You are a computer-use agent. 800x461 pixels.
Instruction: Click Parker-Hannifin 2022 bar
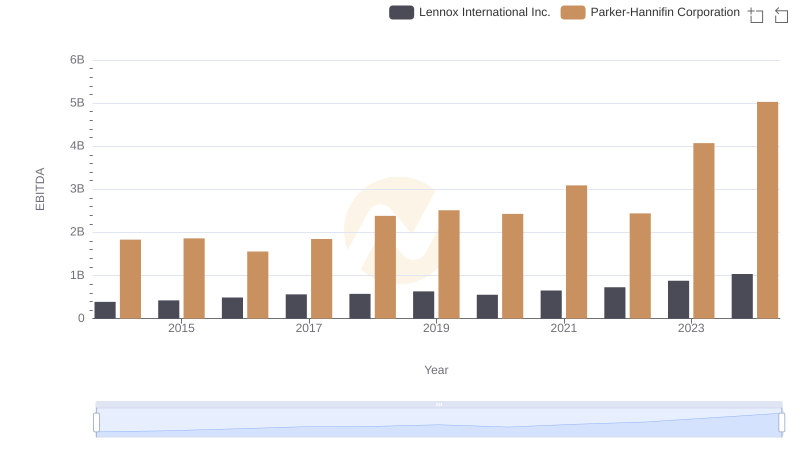640,266
